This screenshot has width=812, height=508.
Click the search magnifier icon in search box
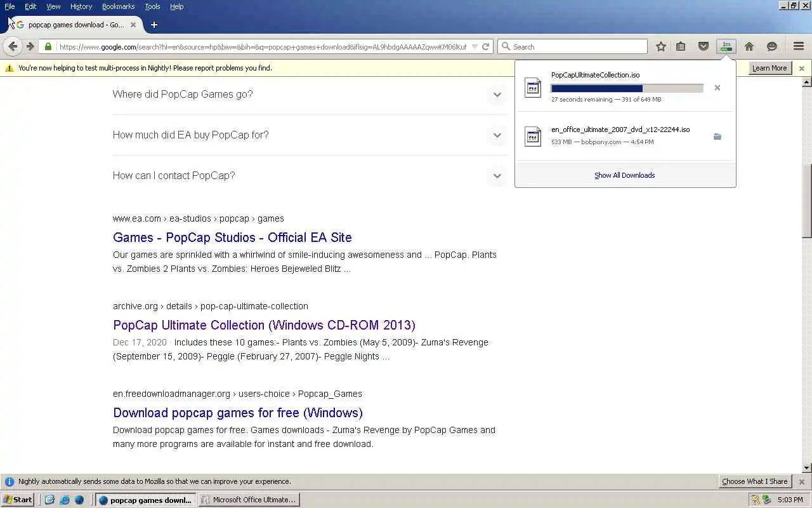[506, 46]
